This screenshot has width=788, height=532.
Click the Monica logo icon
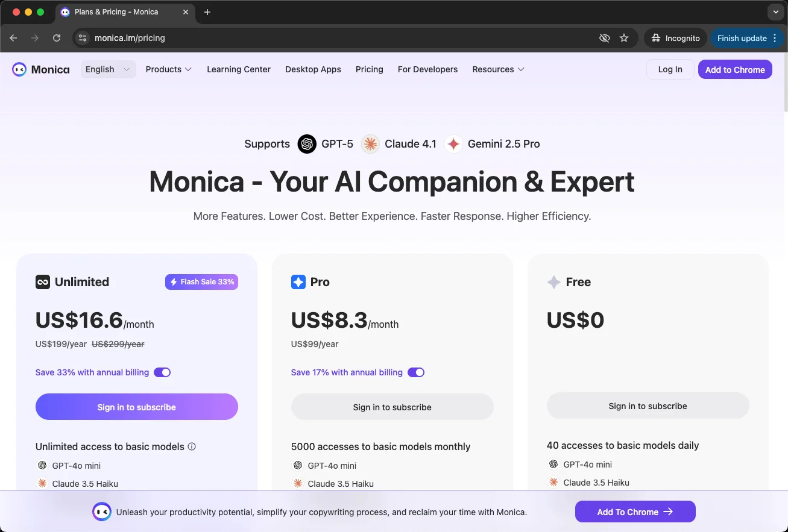[19, 69]
